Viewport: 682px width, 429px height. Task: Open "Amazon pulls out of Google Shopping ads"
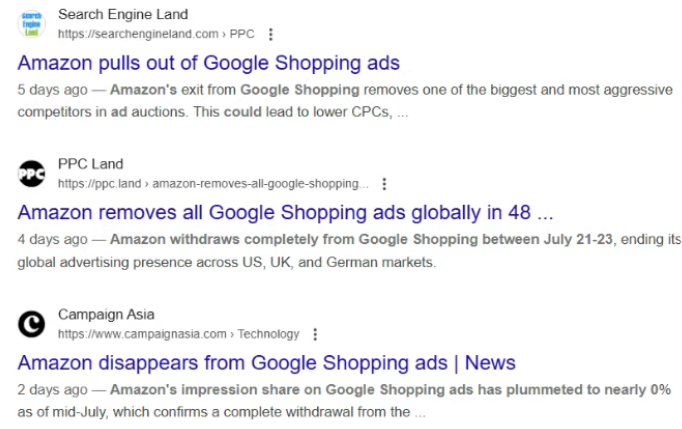coord(208,63)
